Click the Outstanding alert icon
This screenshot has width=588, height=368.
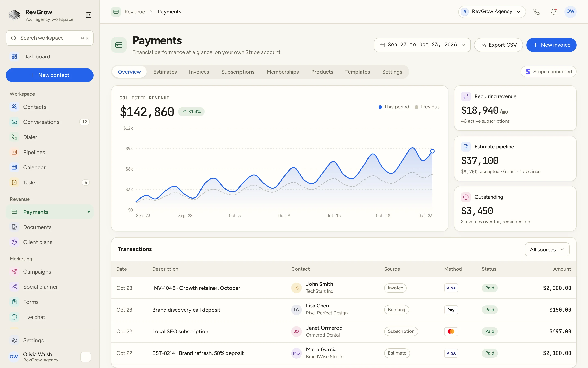click(x=466, y=197)
